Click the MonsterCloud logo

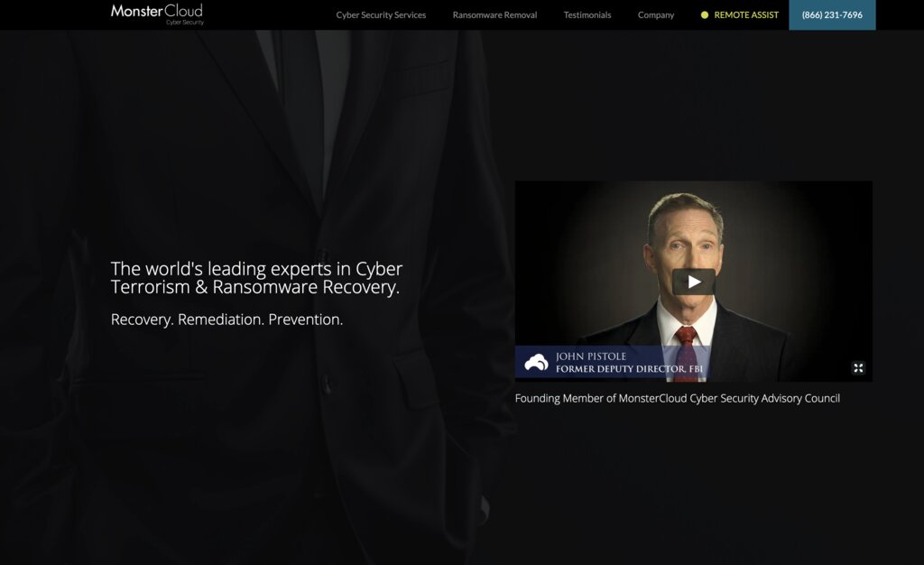coord(157,14)
